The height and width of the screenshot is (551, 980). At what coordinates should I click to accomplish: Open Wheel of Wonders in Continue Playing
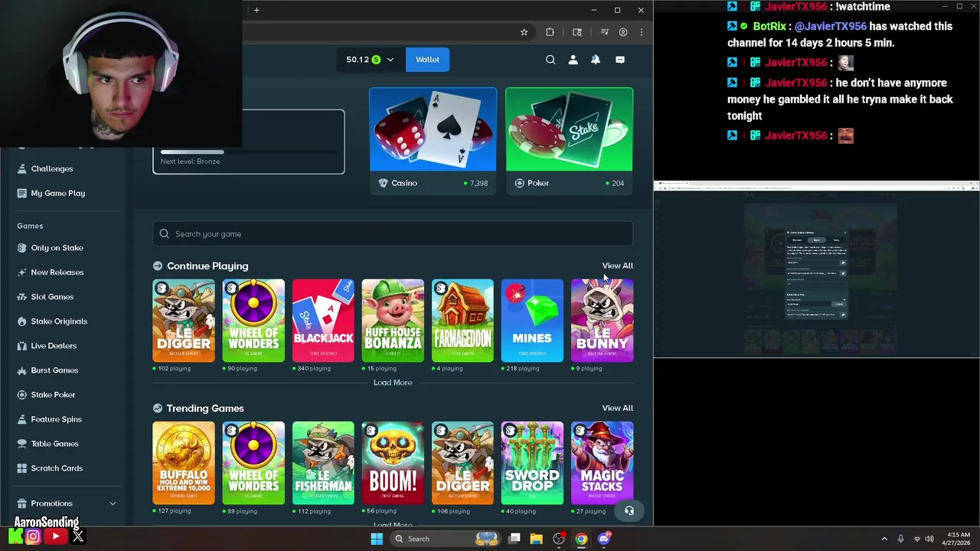tap(253, 321)
